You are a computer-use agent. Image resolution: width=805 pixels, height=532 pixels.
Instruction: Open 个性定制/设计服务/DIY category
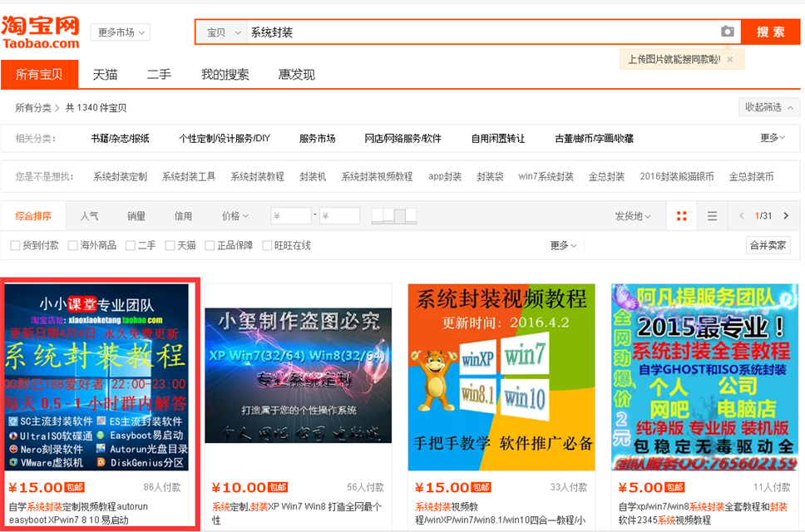click(x=225, y=139)
